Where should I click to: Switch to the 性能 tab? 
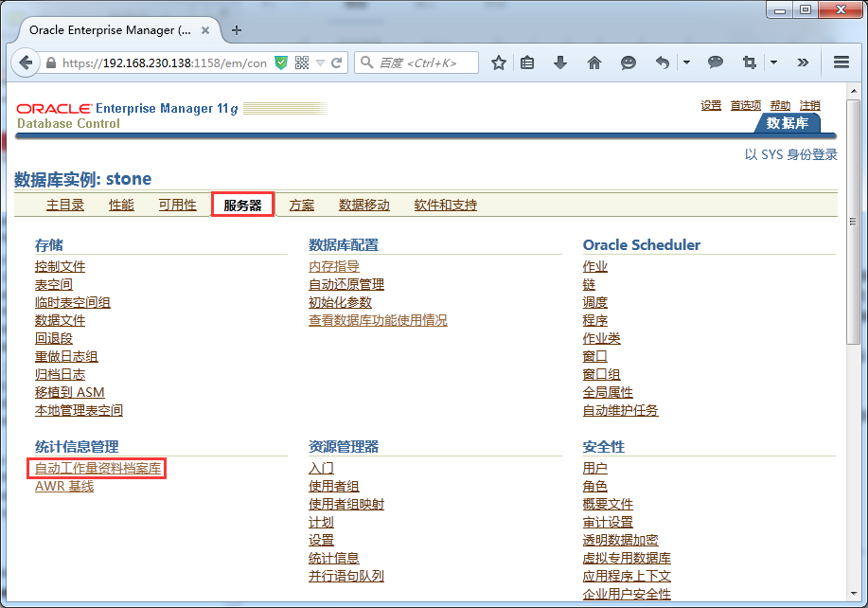coord(121,206)
